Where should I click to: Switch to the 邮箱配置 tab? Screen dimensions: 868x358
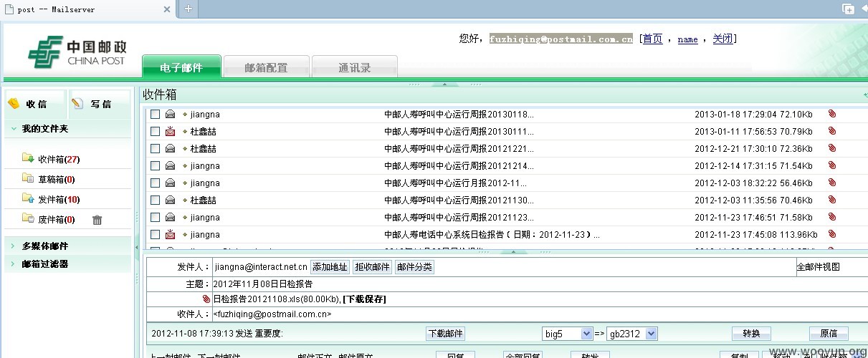[266, 67]
